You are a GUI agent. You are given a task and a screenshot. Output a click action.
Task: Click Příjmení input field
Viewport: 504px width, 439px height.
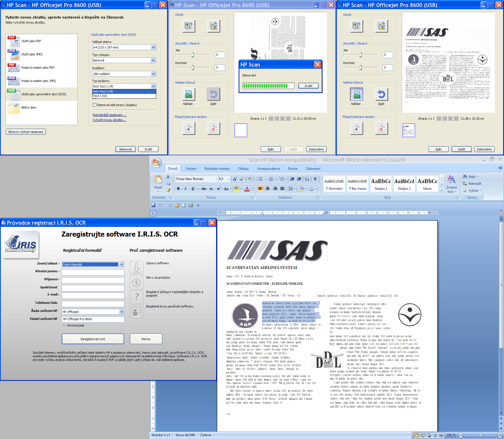click(93, 280)
